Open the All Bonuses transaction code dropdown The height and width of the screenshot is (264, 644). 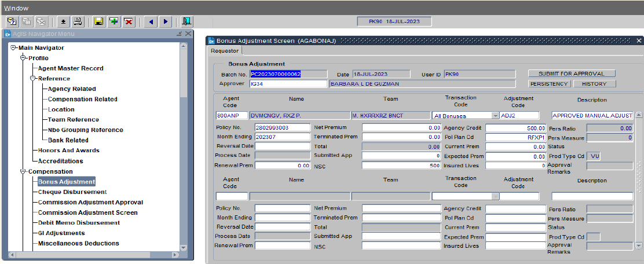[495, 116]
